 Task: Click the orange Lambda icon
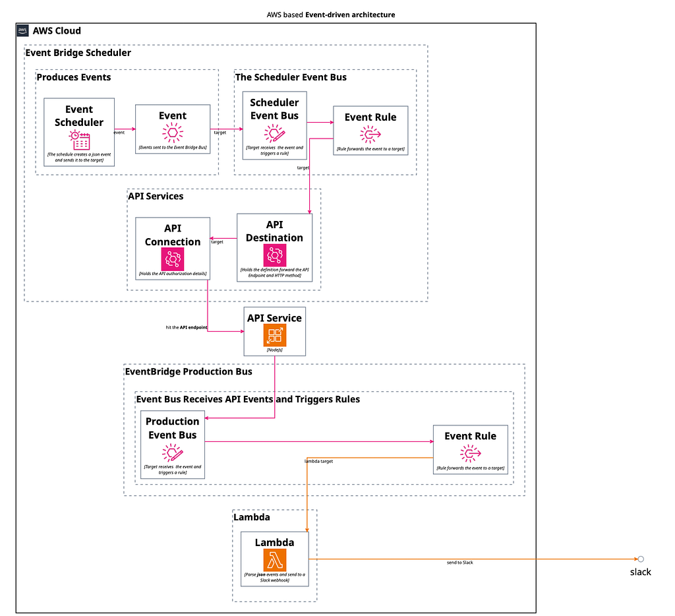[x=275, y=560]
